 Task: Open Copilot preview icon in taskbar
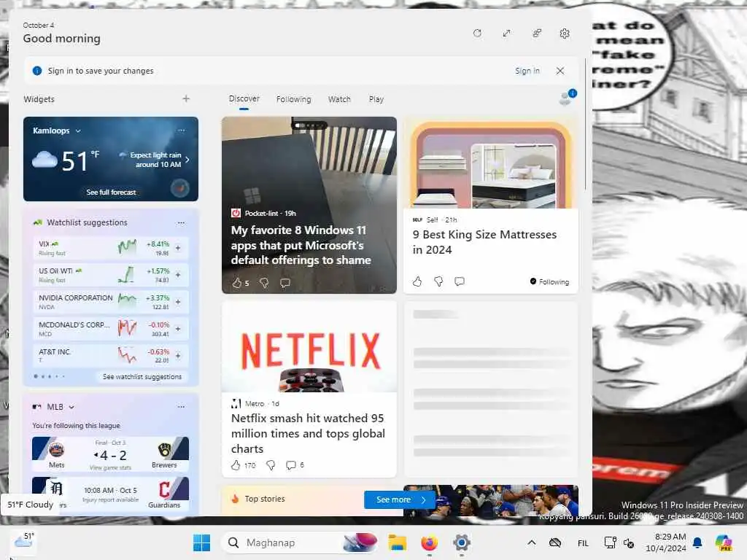724,542
